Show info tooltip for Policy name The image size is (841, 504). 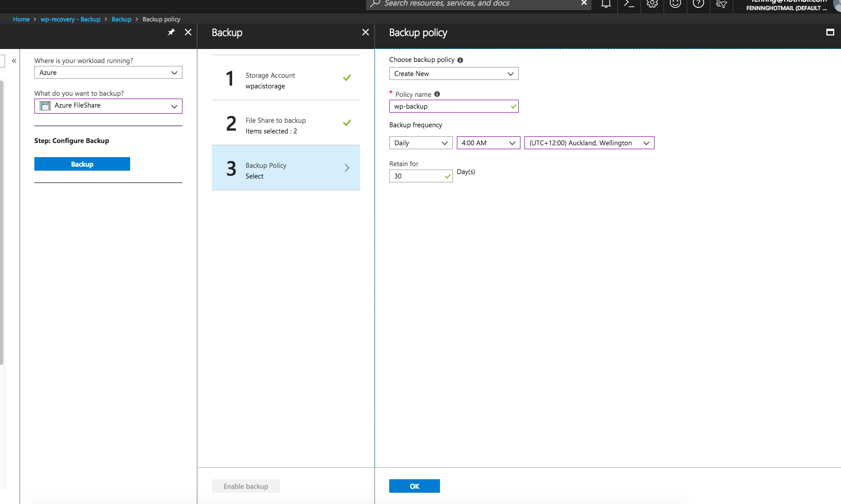tap(437, 95)
